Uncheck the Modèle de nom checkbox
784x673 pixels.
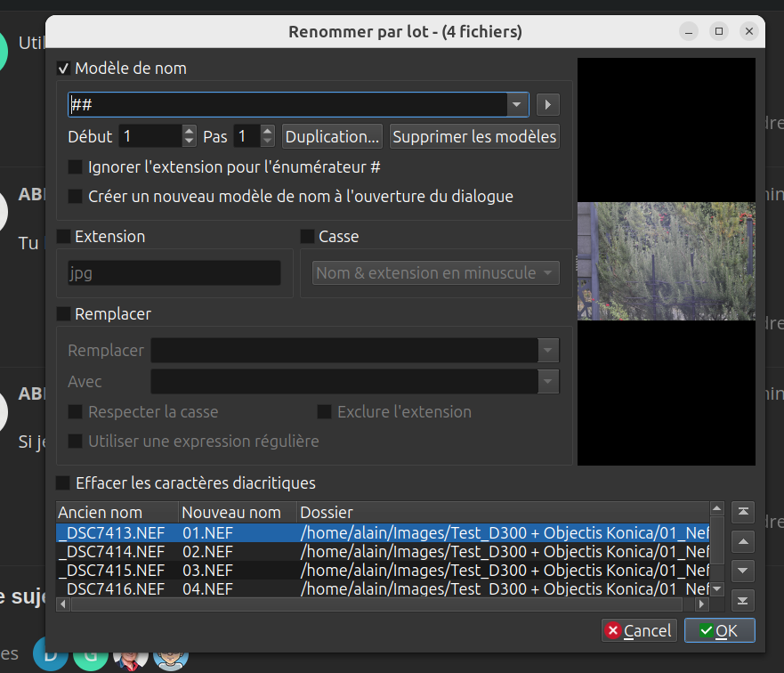tap(64, 69)
